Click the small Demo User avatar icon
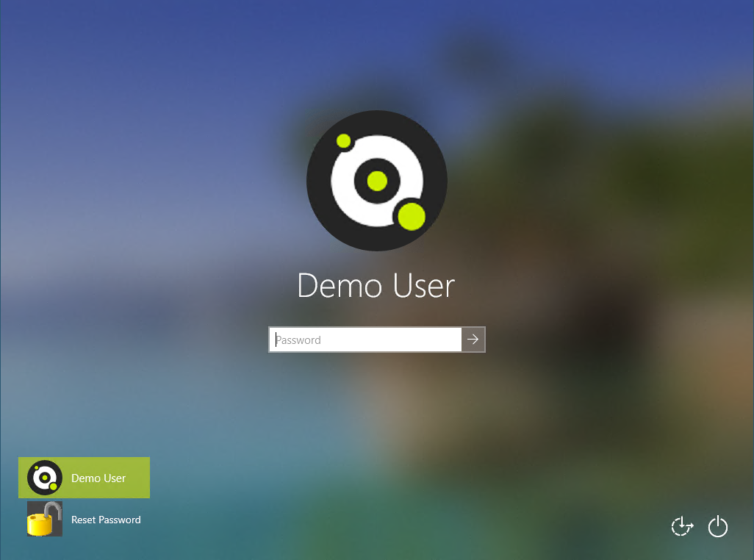The image size is (754, 560). coord(45,478)
